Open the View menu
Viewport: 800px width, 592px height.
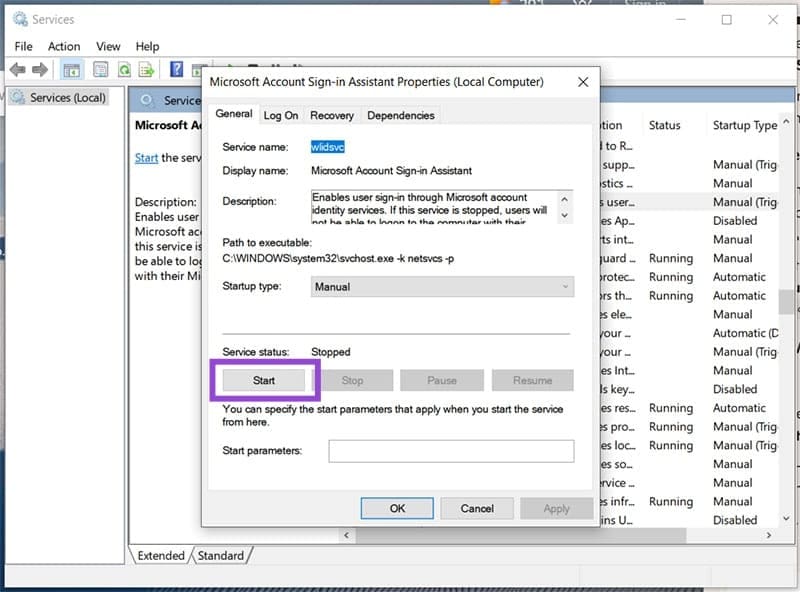click(107, 46)
